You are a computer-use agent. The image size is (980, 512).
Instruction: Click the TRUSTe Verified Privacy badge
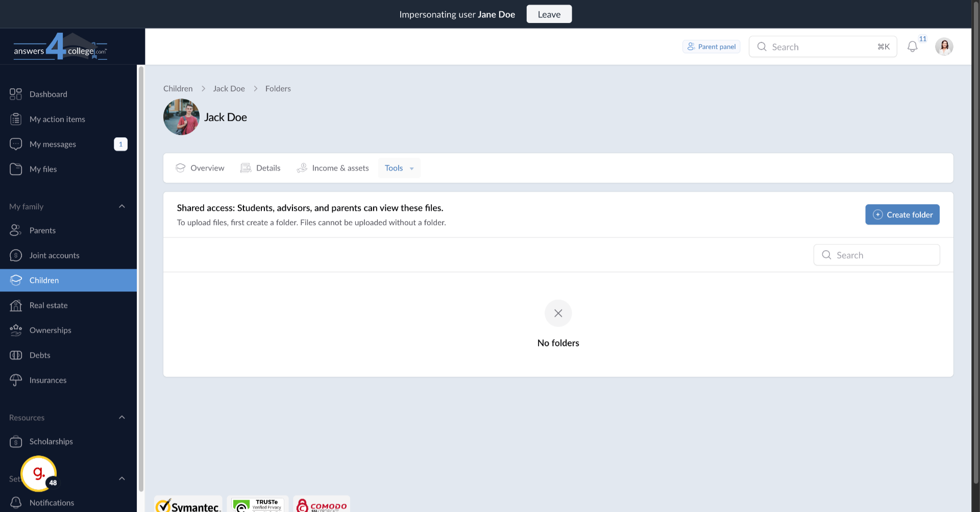click(258, 504)
